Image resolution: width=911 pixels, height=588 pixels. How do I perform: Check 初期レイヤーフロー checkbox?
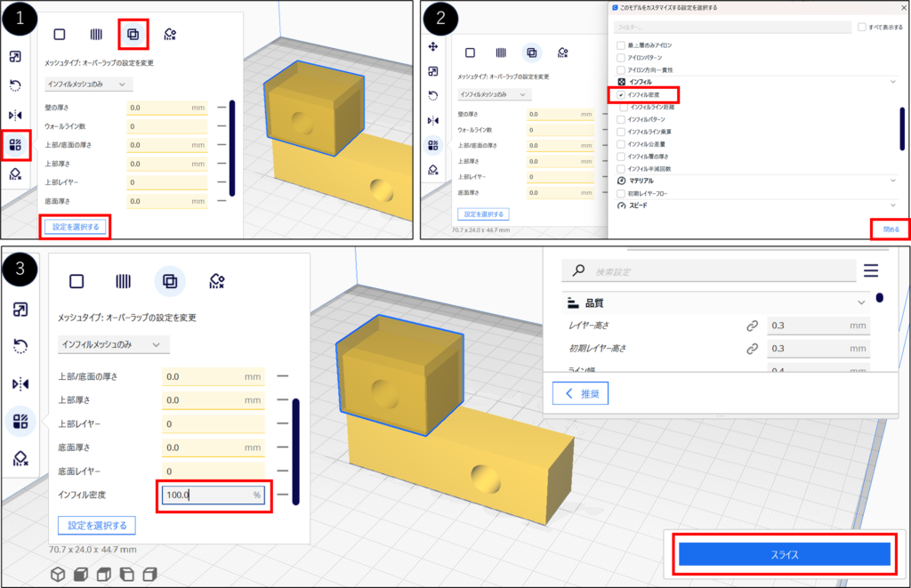pyautogui.click(x=621, y=194)
